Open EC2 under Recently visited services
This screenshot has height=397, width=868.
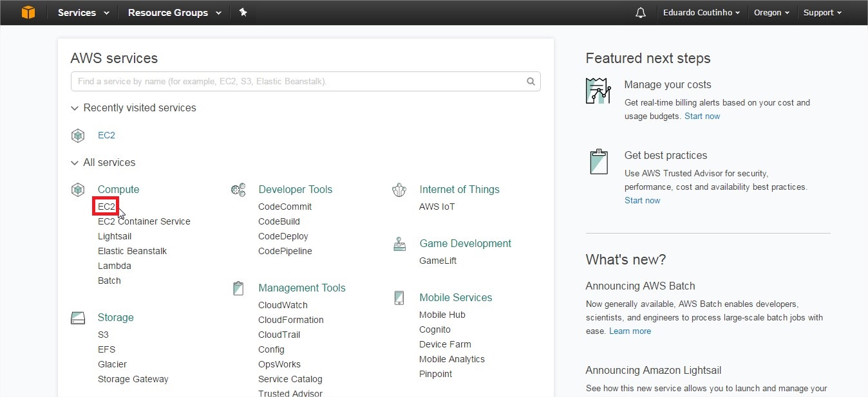pyautogui.click(x=106, y=135)
